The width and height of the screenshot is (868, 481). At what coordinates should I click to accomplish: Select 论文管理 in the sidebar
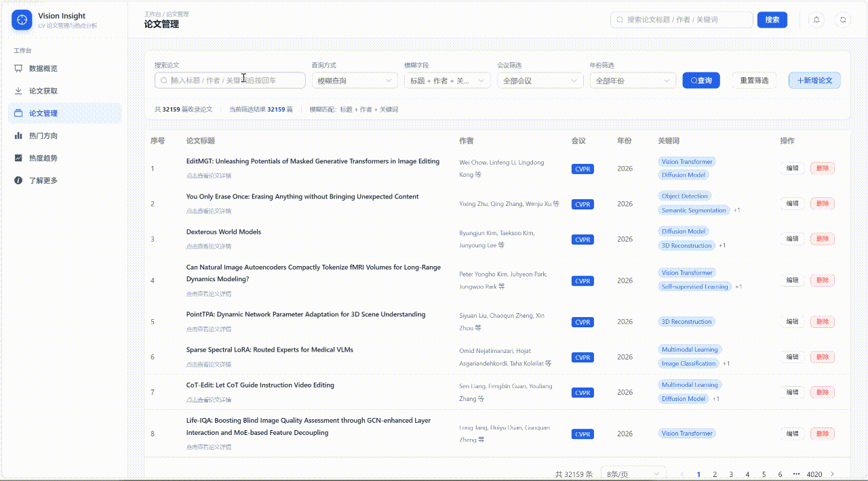64,113
